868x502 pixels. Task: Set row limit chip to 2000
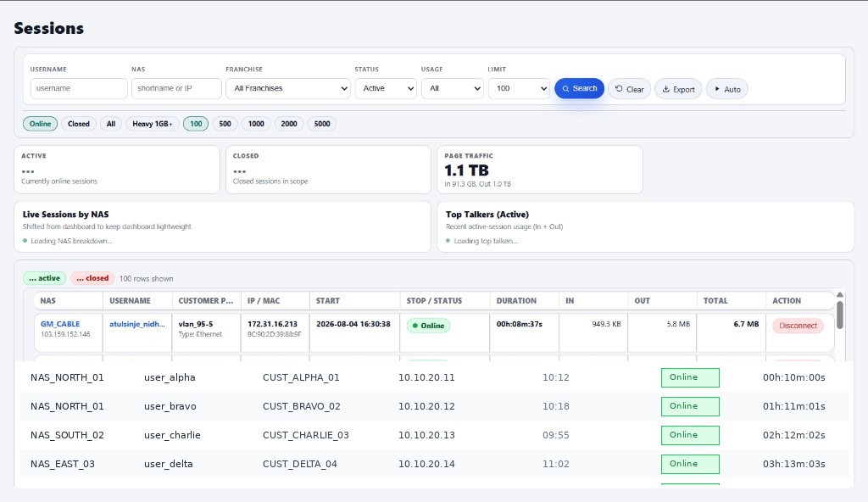click(x=289, y=124)
